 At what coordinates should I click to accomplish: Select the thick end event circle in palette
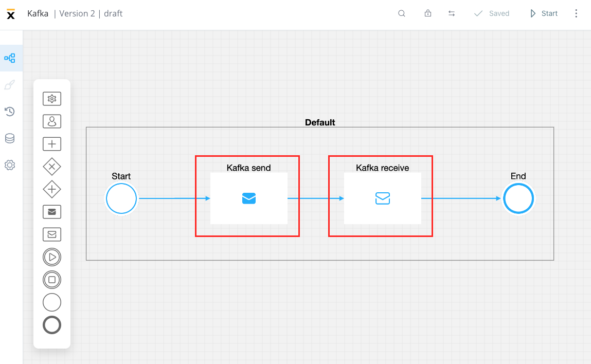coord(52,325)
